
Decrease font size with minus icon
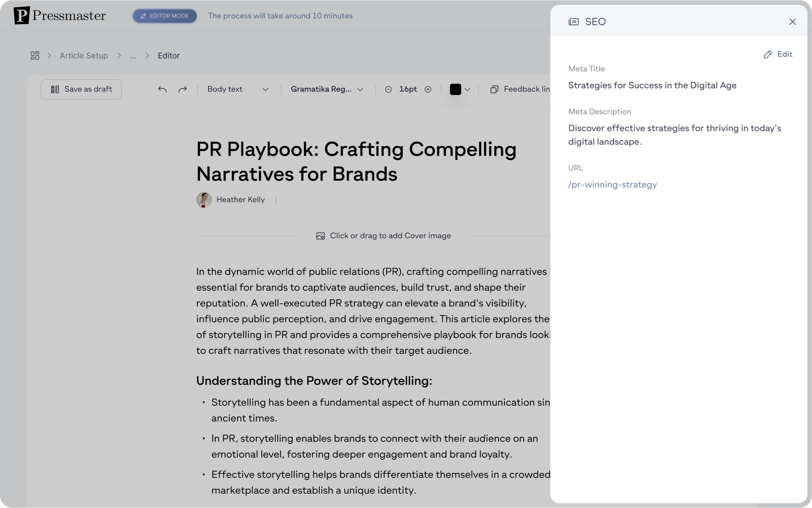pos(388,89)
